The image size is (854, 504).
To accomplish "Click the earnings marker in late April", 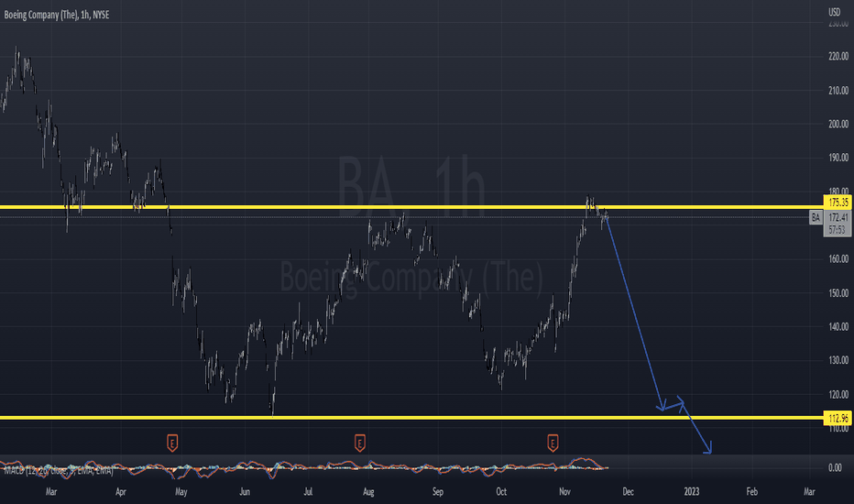I will coord(172,443).
